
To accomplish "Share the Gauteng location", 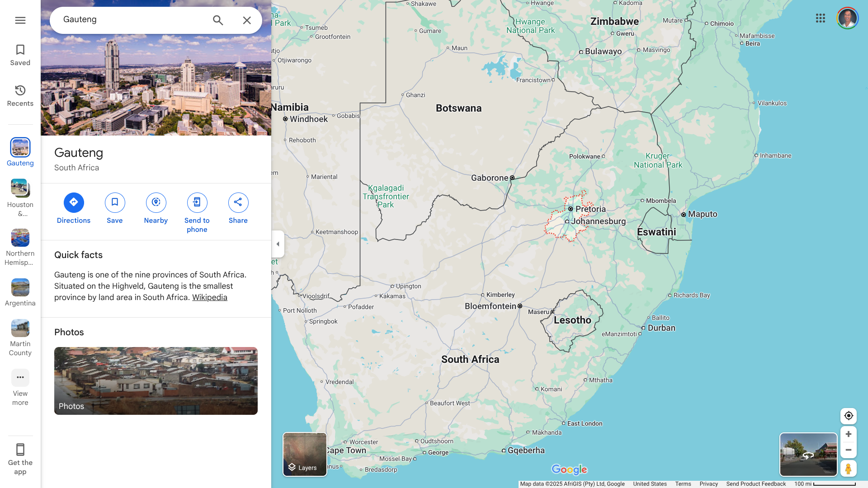I will click(238, 203).
